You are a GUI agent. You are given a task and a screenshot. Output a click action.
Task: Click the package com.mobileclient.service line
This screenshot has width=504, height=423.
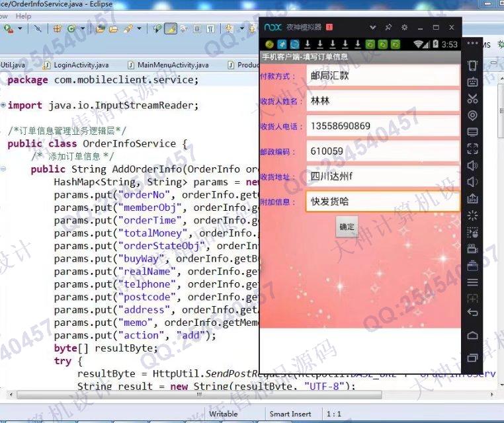pyautogui.click(x=103, y=80)
